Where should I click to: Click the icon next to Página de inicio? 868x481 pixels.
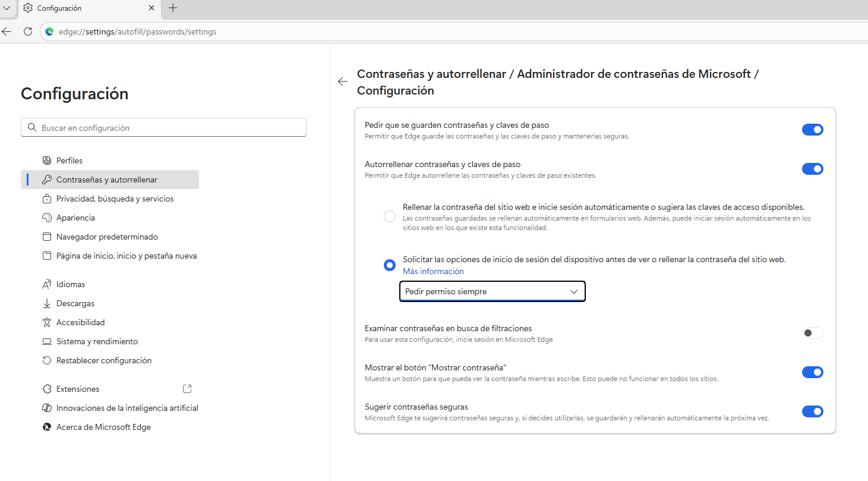point(47,256)
